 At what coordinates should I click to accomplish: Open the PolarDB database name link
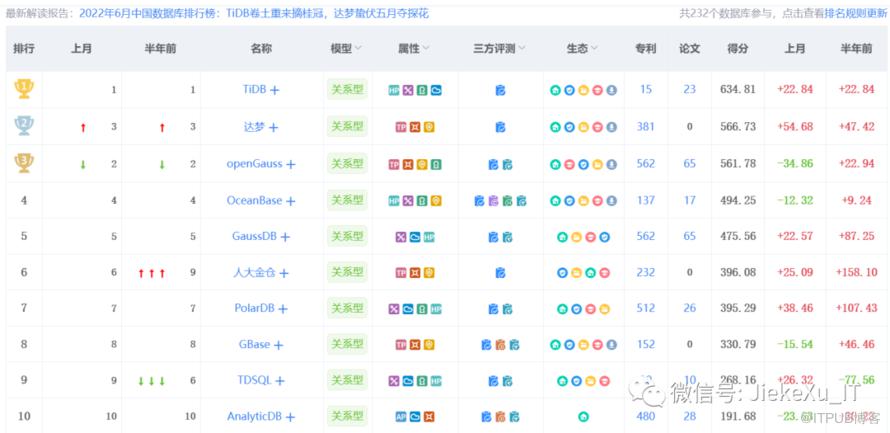coord(254,308)
